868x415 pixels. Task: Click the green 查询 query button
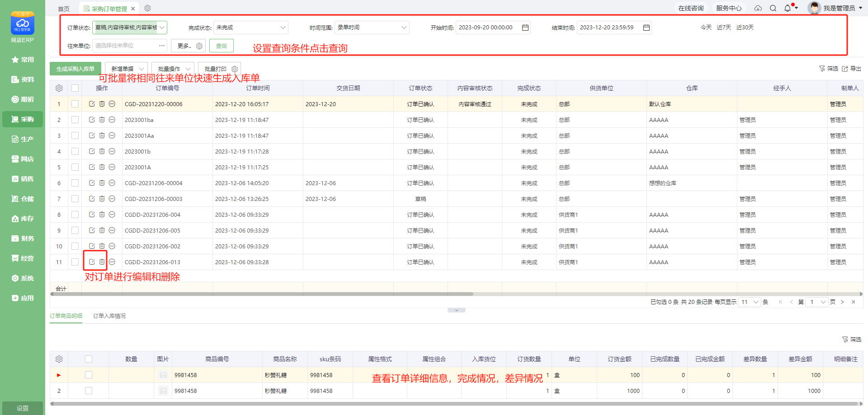pyautogui.click(x=222, y=46)
